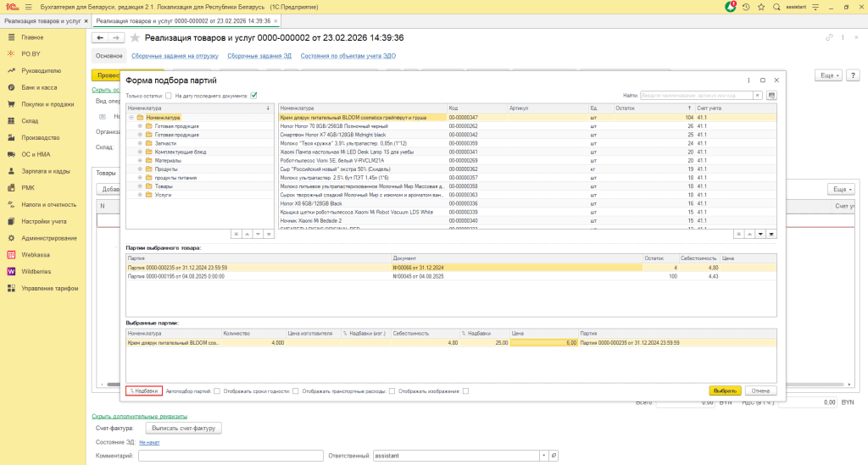The height and width of the screenshot is (465, 868).
Task: Open 'Состояния по объектам учета ЭДО' tab
Action: (348, 56)
